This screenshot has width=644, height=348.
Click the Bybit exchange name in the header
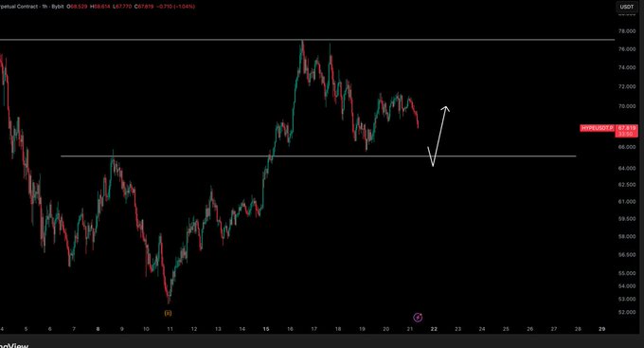[58, 7]
